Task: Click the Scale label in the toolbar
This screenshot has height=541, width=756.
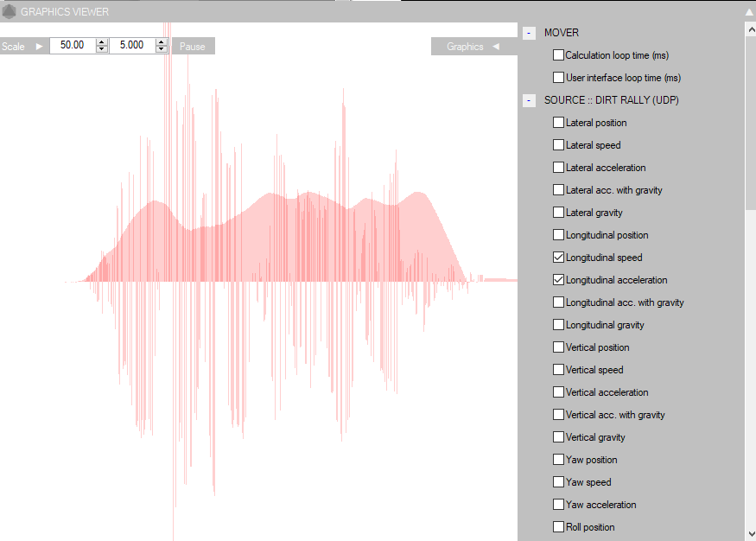Action: point(14,47)
